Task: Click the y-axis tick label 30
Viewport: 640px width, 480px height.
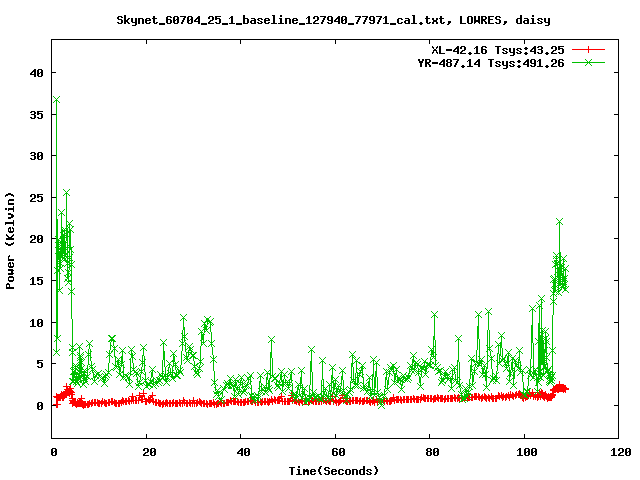Action: click(37, 156)
